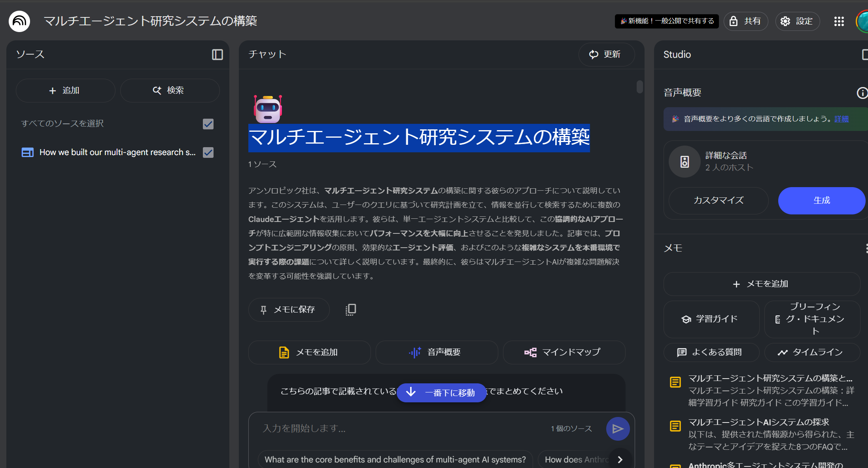Viewport: 868px width, 468px height.
Task: Click the blue 生成 generate button
Action: (x=821, y=201)
